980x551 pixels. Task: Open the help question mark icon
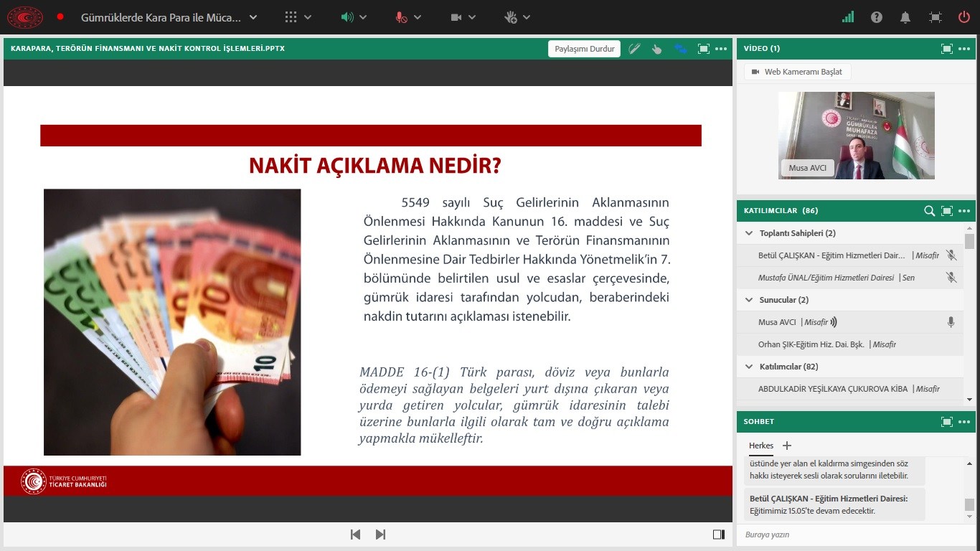pos(877,17)
